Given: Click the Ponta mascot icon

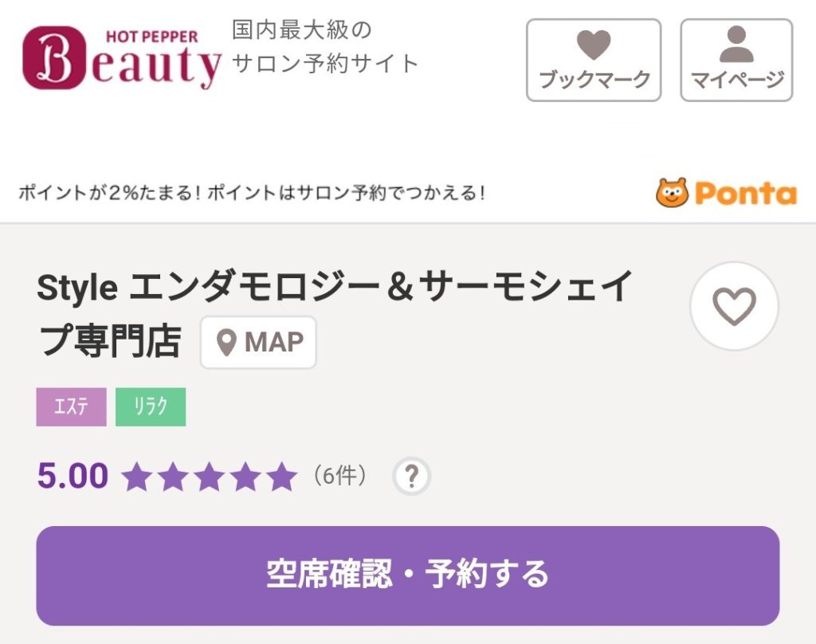Looking at the screenshot, I should (672, 193).
